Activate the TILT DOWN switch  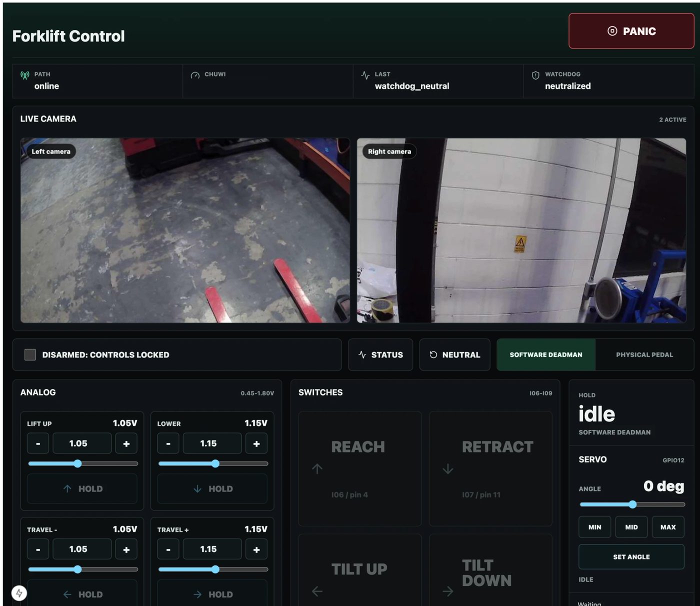[x=490, y=570]
